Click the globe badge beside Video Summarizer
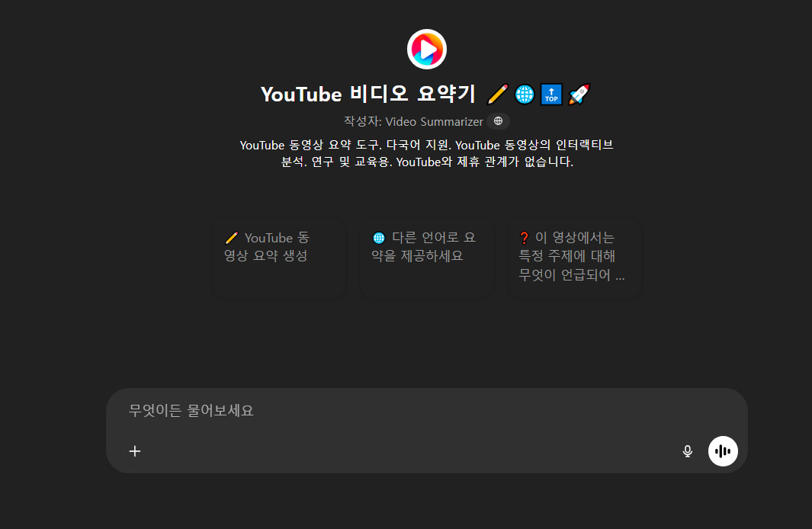This screenshot has width=812, height=529. pyautogui.click(x=498, y=121)
